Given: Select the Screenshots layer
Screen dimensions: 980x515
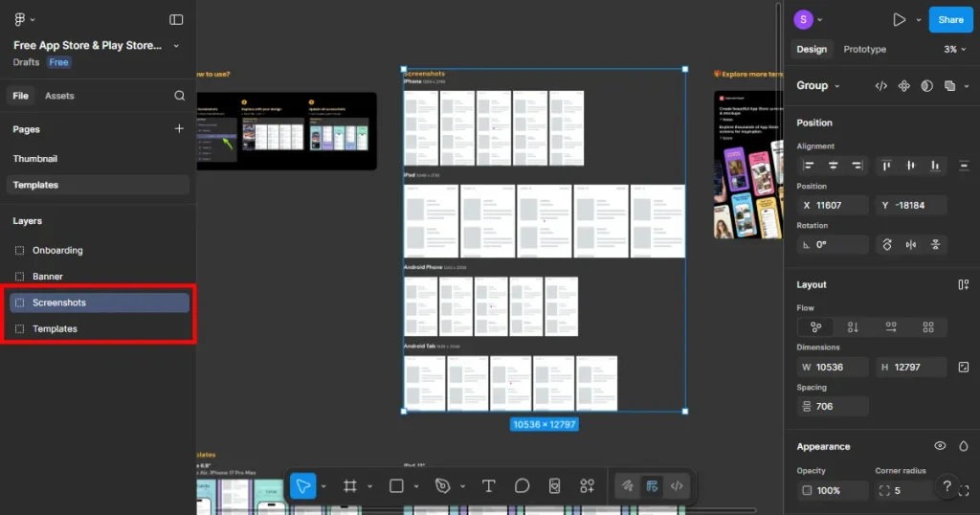Looking at the screenshot, I should click(x=99, y=302).
